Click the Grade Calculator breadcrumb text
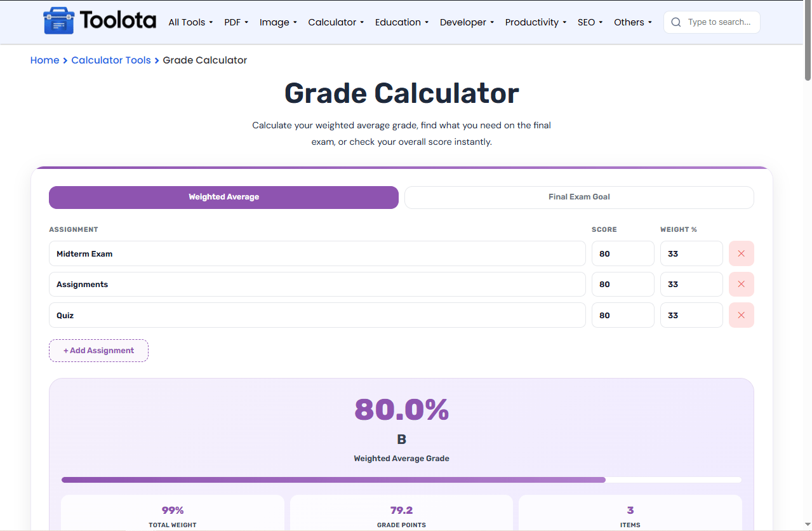This screenshot has height=531, width=812. (205, 60)
